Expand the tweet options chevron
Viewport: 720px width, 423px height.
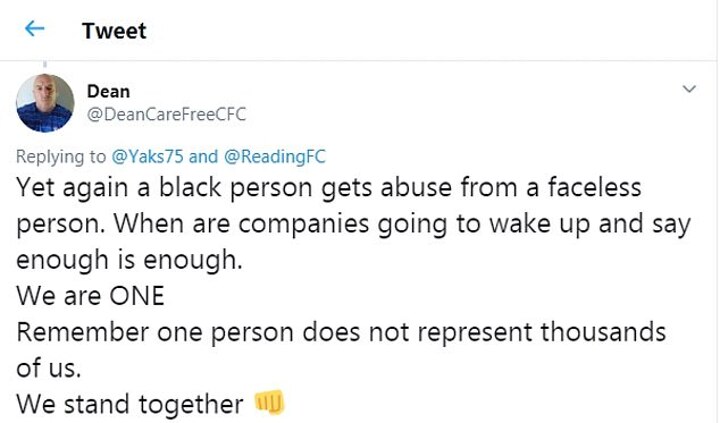[688, 91]
